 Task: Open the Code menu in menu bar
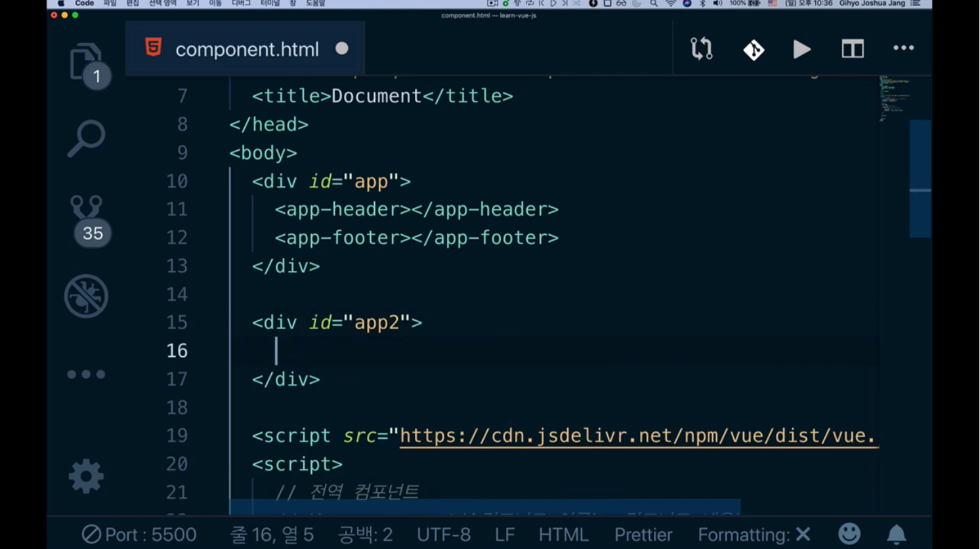coord(84,4)
